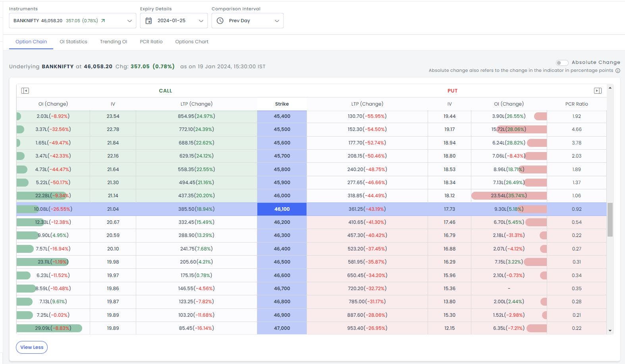The image size is (625, 364).
Task: Collapse the PUT side columns icon
Action: [598, 91]
